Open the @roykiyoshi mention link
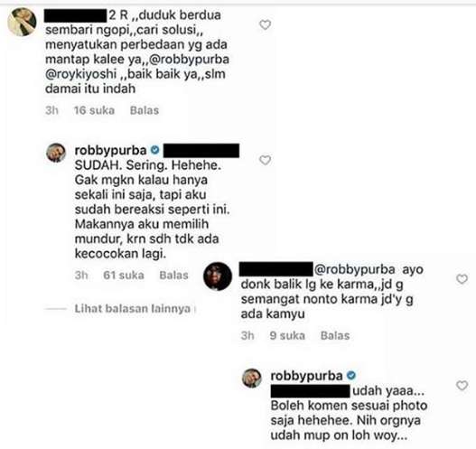 point(80,74)
